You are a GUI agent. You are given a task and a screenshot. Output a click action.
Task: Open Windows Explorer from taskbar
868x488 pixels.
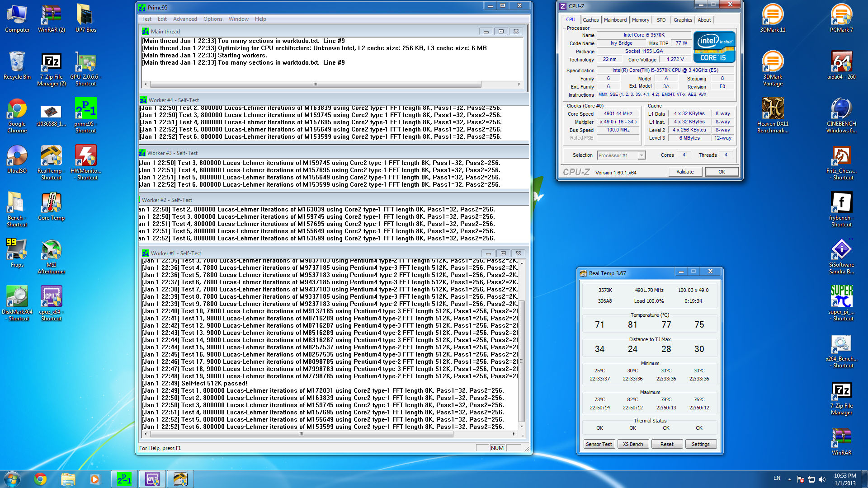[x=68, y=479]
